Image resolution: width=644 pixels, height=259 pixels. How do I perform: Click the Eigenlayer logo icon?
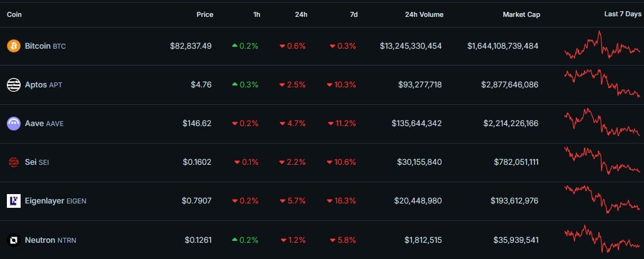tap(13, 201)
